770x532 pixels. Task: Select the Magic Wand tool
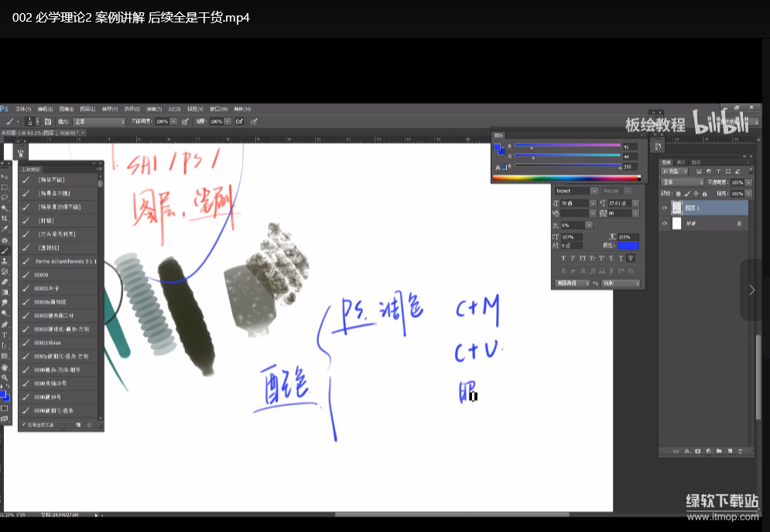click(5, 208)
